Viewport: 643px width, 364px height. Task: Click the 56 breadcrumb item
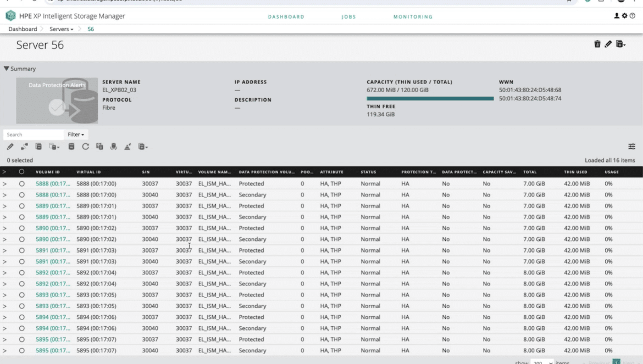tap(91, 29)
